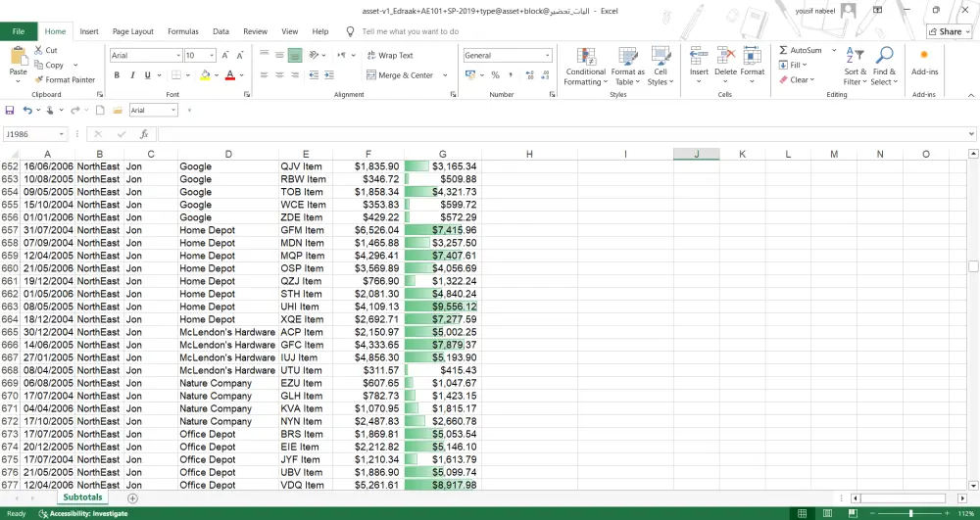Open the File tab
The image size is (980, 520).
(x=18, y=31)
